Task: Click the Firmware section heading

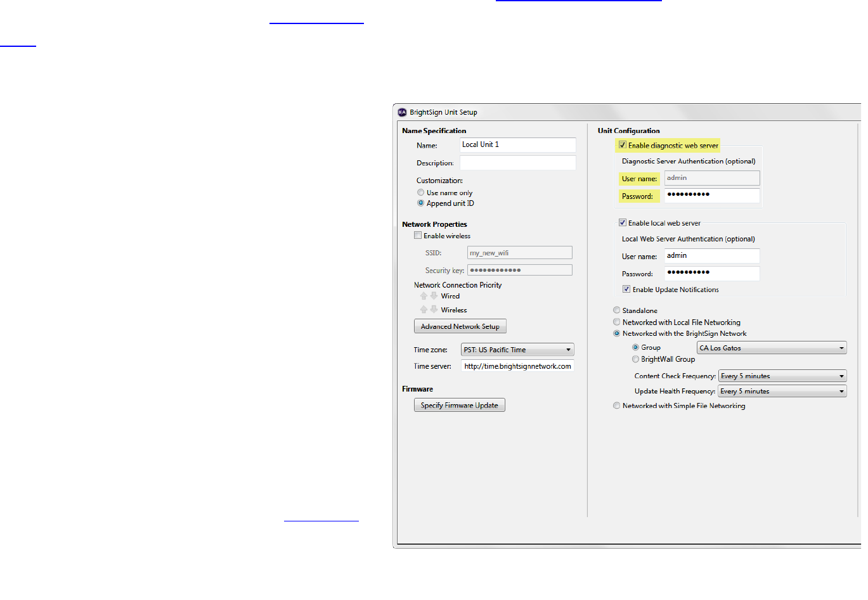Action: (418, 389)
